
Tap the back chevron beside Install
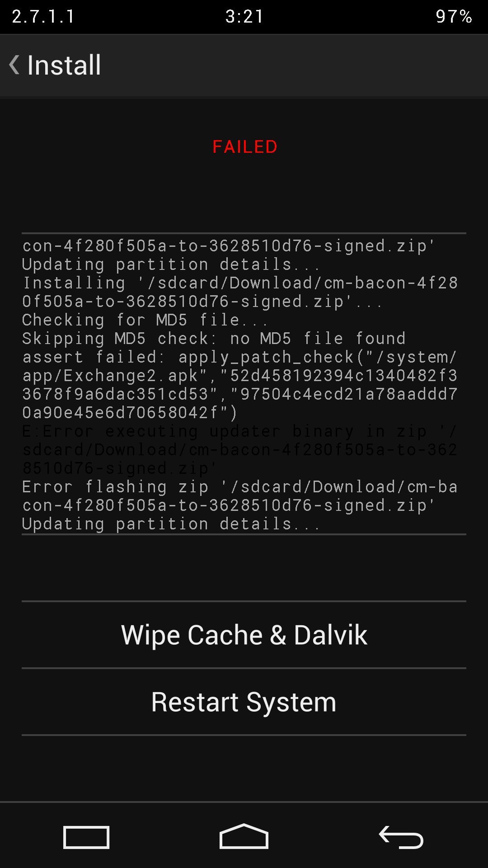[x=14, y=65]
